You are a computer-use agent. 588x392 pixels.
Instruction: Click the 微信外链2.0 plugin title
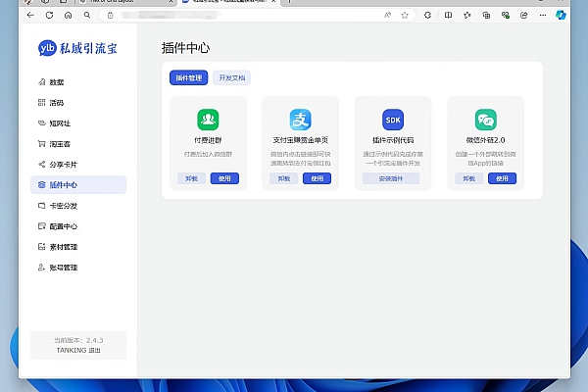tap(486, 140)
